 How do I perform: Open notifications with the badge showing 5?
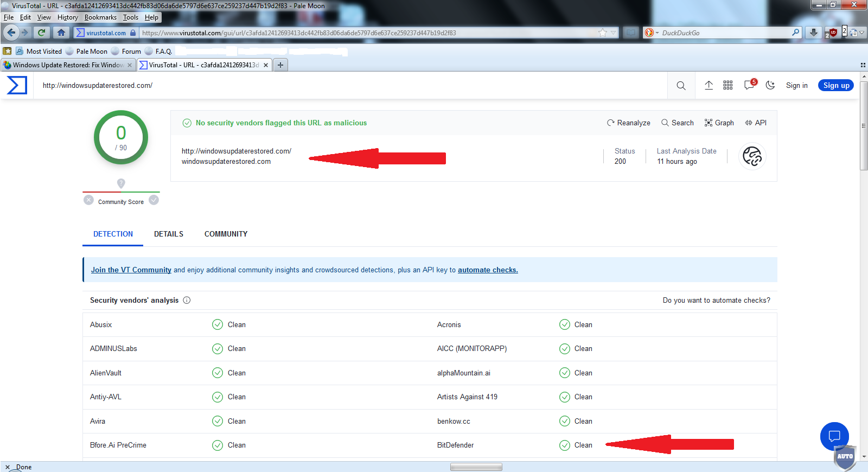coord(750,85)
